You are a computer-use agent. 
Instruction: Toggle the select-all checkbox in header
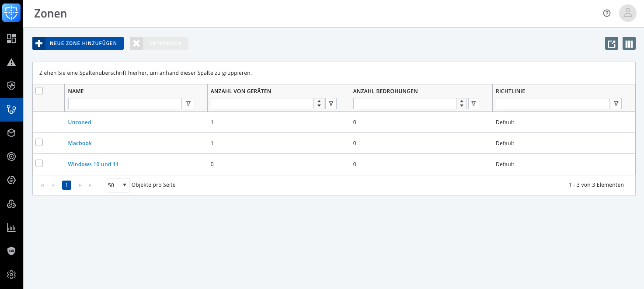39,91
